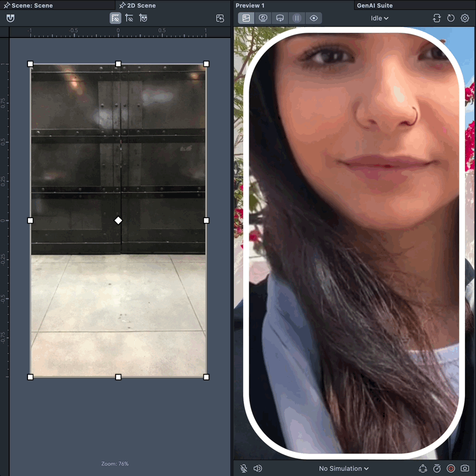Image resolution: width=476 pixels, height=476 pixels.
Task: Click the stopwatch performance icon
Action: (x=437, y=468)
